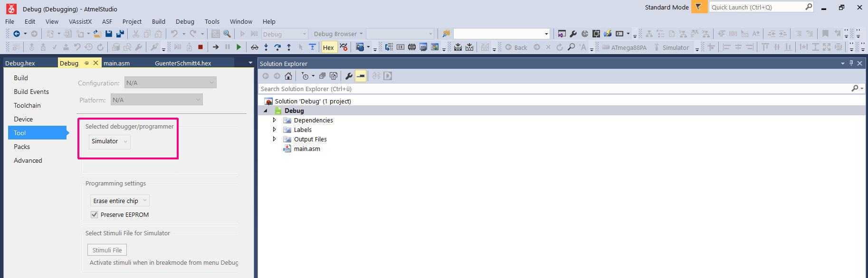
Task: Collapse the Debug project node
Action: [266, 111]
